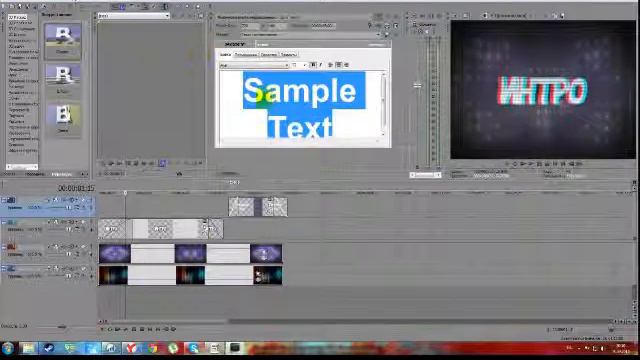Collapse the top selected video track header
The width and height of the screenshot is (640, 360).
4,200
